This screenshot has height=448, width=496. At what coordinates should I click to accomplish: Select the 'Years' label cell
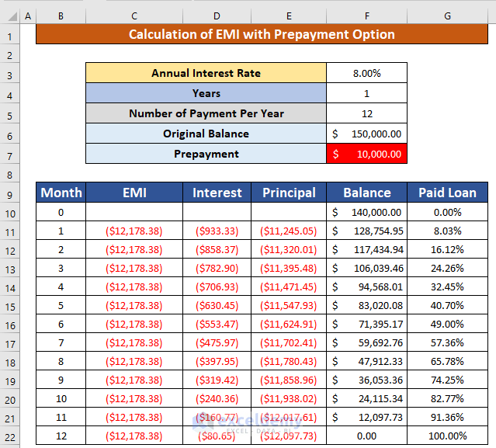pos(206,93)
